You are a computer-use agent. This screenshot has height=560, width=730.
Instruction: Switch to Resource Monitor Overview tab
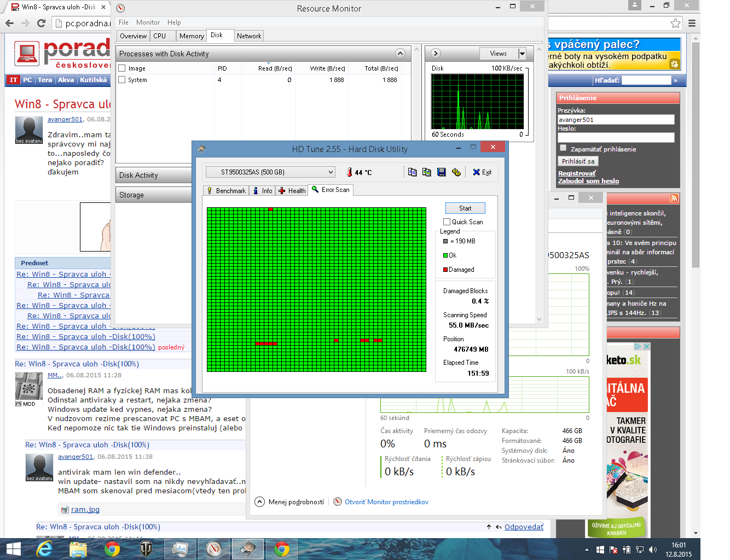coord(134,36)
